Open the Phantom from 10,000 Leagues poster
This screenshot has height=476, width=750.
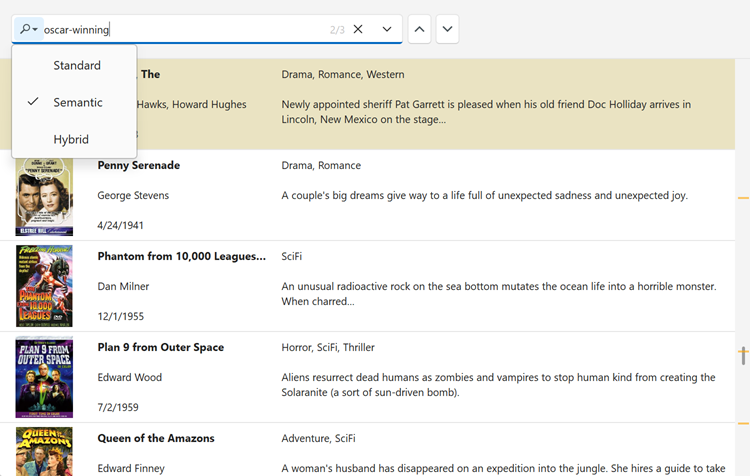(44, 286)
